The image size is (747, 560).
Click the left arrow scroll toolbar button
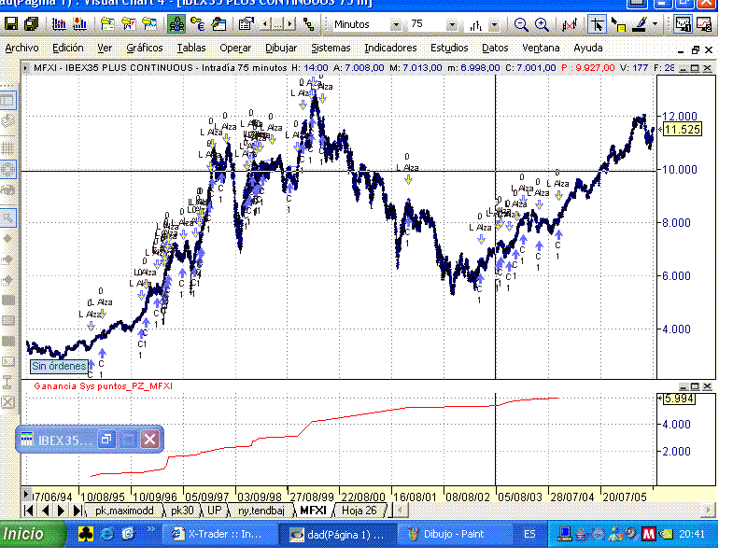pyautogui.click(x=265, y=24)
